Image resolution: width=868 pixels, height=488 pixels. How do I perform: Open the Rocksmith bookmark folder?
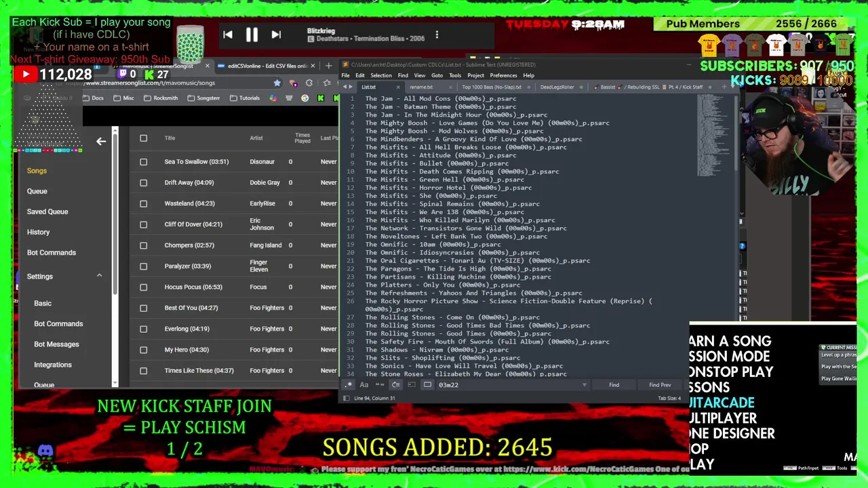pyautogui.click(x=161, y=98)
